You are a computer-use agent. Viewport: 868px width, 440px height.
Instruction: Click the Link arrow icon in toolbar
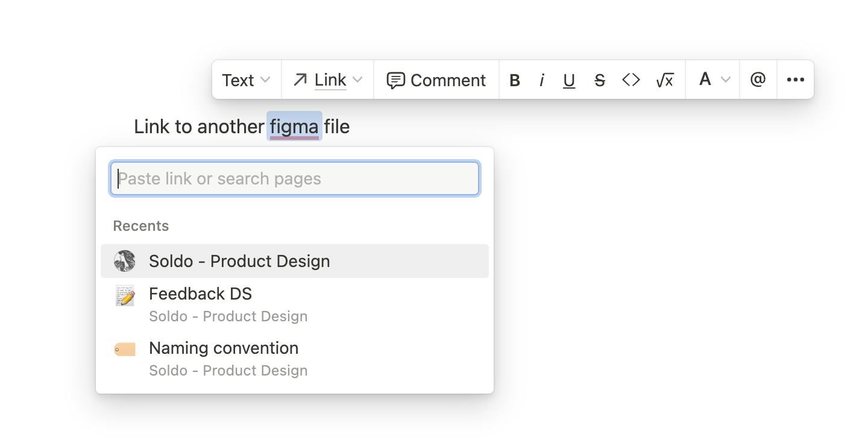pyautogui.click(x=300, y=80)
